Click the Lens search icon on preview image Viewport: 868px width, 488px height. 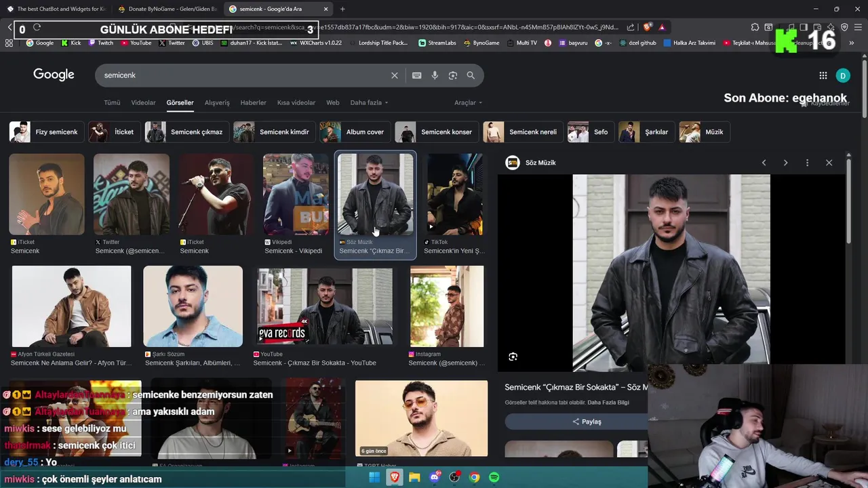pyautogui.click(x=513, y=357)
